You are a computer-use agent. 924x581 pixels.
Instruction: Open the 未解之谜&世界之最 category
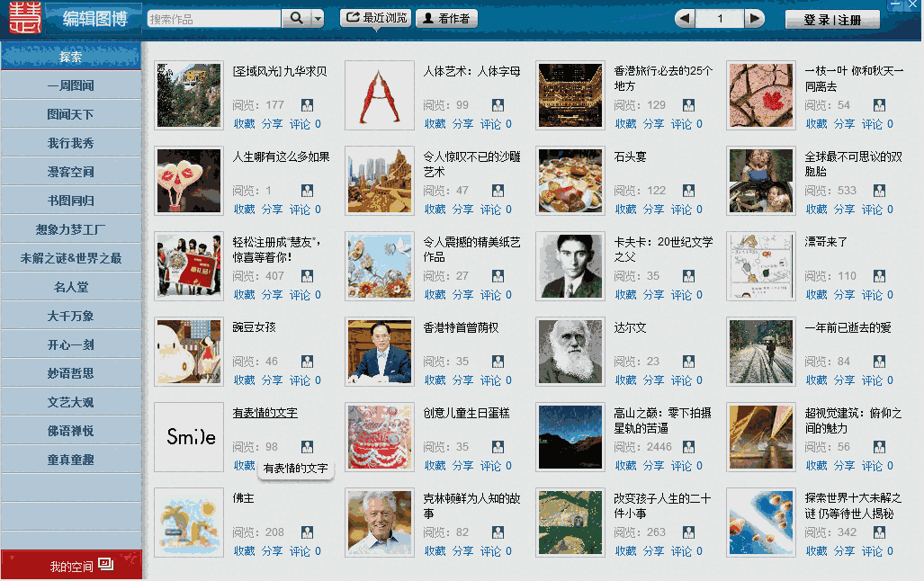(71, 258)
